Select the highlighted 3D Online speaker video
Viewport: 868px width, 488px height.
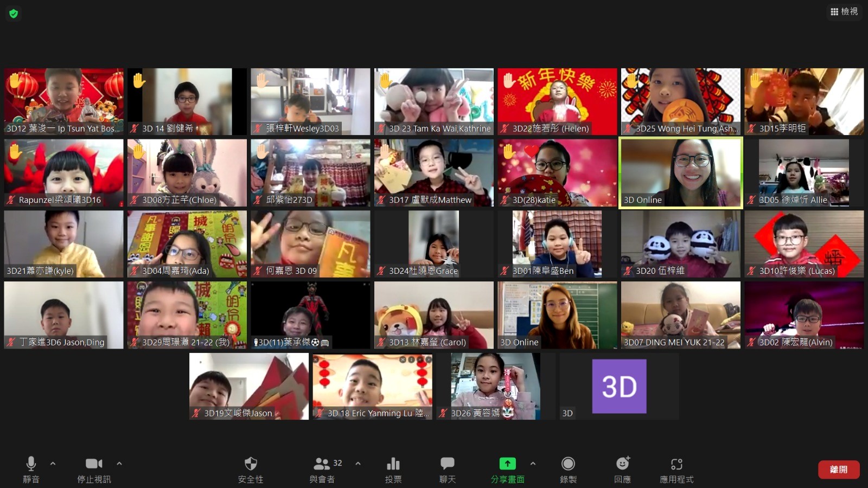[681, 172]
